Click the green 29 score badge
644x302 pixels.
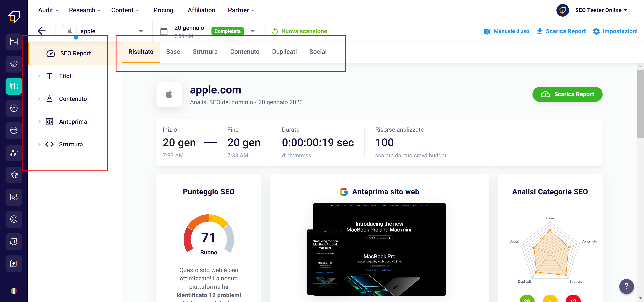tap(527, 299)
